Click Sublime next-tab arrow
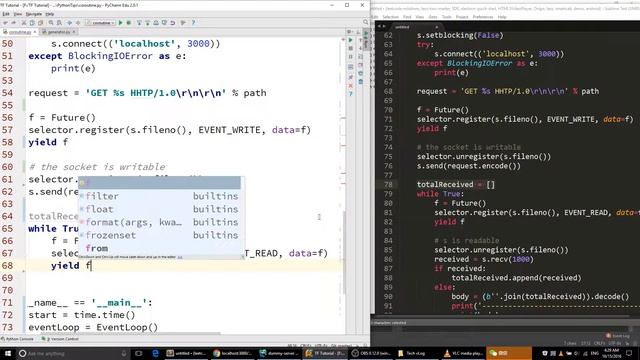The image size is (640, 360). point(384,27)
